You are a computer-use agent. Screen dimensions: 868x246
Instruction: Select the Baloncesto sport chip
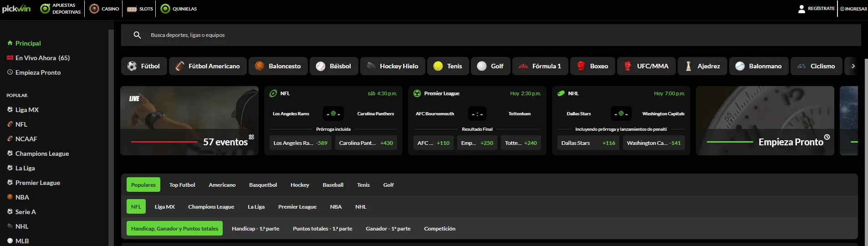coord(278,66)
